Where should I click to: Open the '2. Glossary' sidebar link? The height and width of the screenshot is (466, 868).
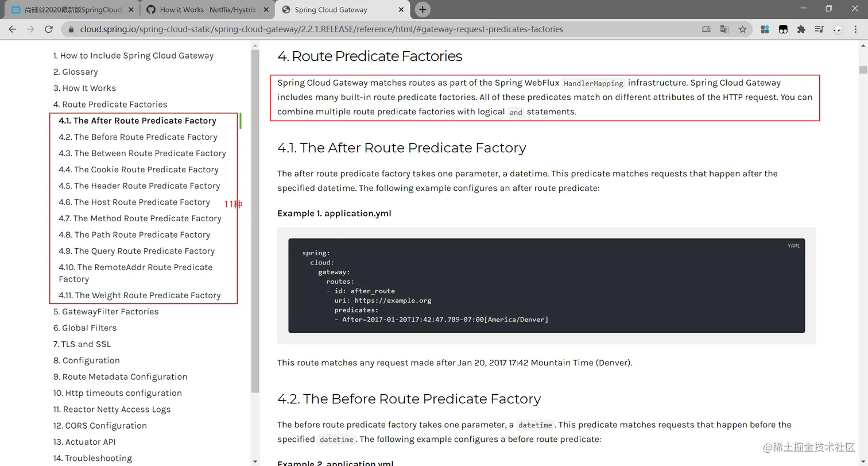[x=75, y=72]
